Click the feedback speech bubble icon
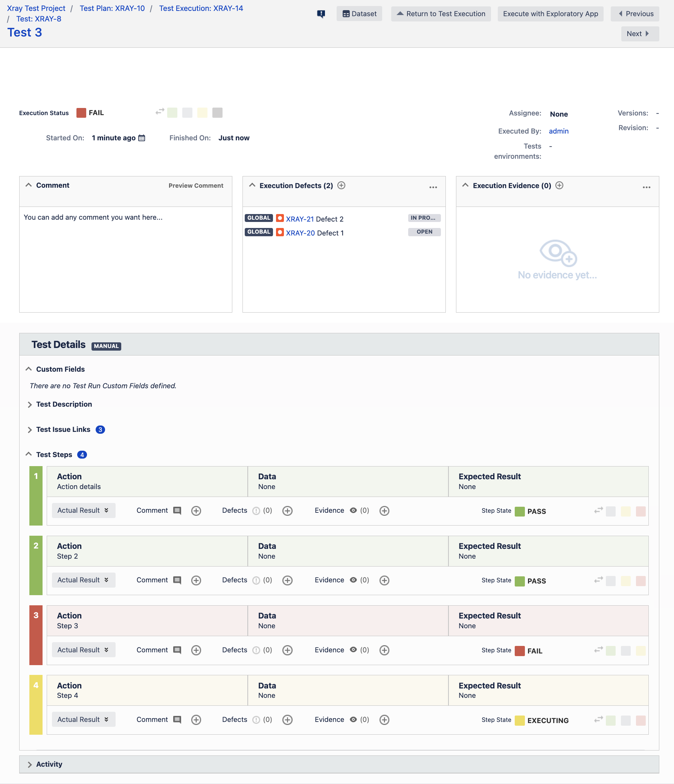Viewport: 674px width, 784px height. tap(321, 14)
